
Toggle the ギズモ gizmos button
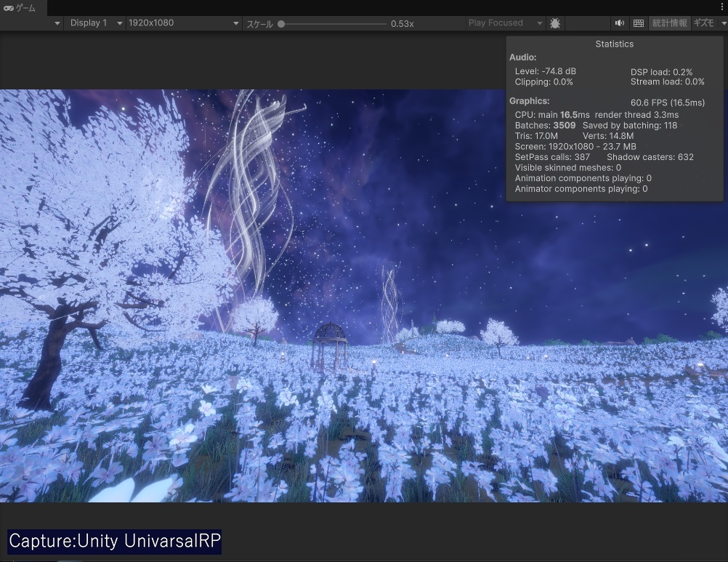[704, 23]
